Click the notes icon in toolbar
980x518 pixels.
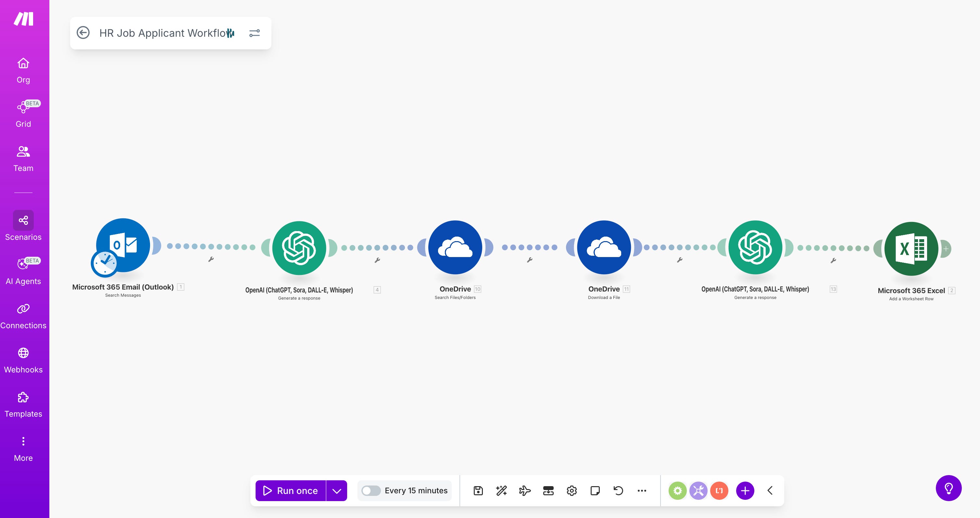(x=595, y=491)
